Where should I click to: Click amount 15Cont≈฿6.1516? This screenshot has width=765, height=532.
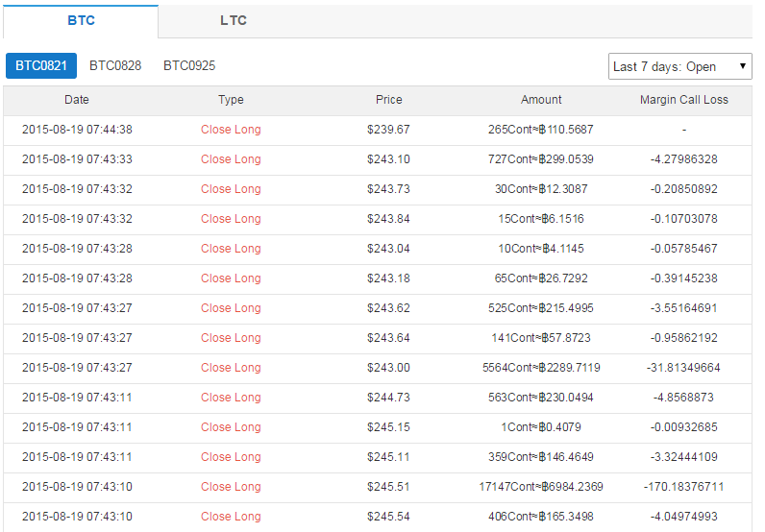pos(541,219)
